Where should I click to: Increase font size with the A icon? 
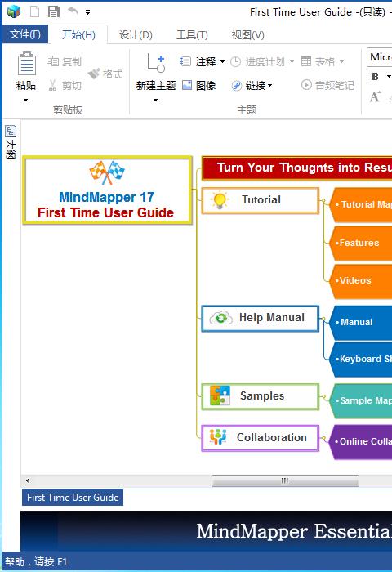[375, 96]
